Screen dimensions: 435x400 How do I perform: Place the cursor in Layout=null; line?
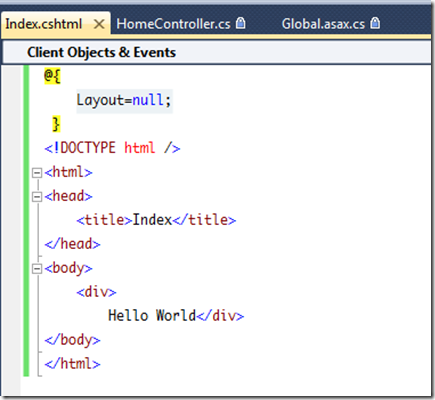point(124,101)
